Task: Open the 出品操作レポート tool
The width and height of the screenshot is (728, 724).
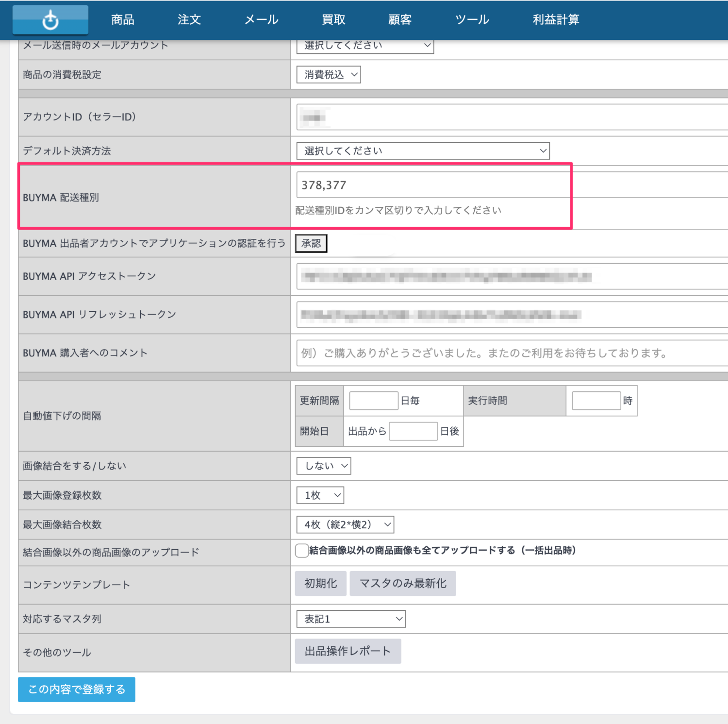Action: pos(347,651)
